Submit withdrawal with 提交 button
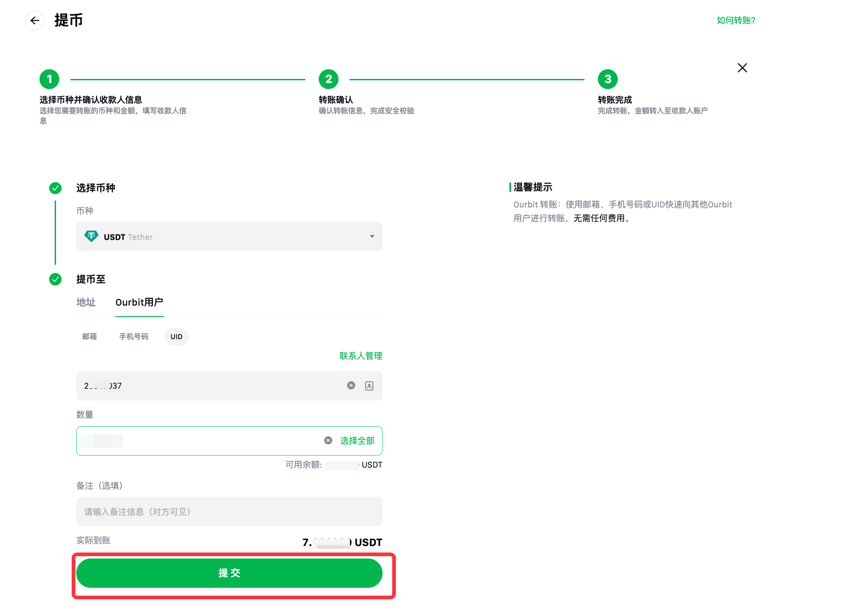868x614 pixels. pos(229,573)
